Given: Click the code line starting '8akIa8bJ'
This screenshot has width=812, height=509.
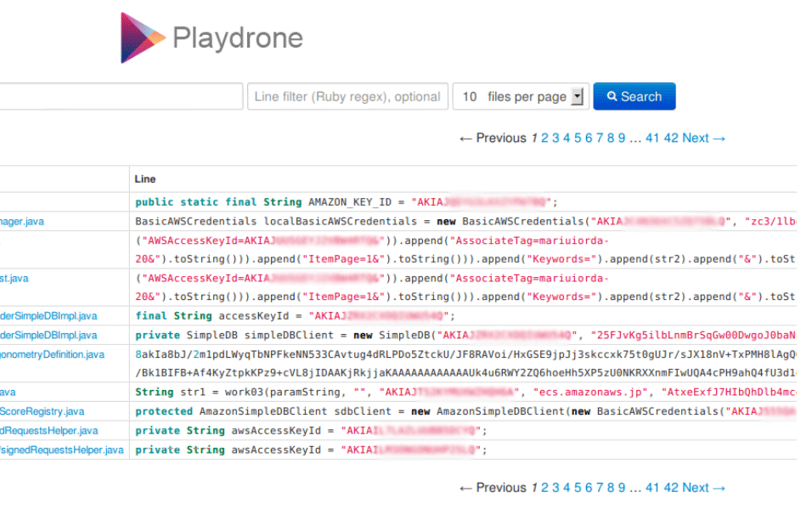Looking at the screenshot, I should 465,354.
